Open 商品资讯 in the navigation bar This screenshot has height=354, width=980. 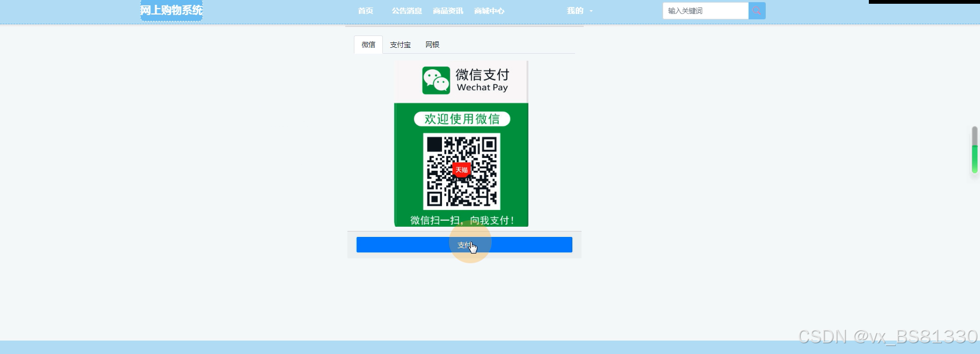click(x=448, y=11)
